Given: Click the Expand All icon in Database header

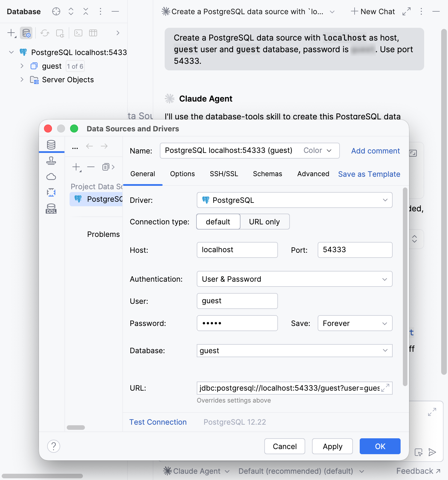Looking at the screenshot, I should click(71, 11).
